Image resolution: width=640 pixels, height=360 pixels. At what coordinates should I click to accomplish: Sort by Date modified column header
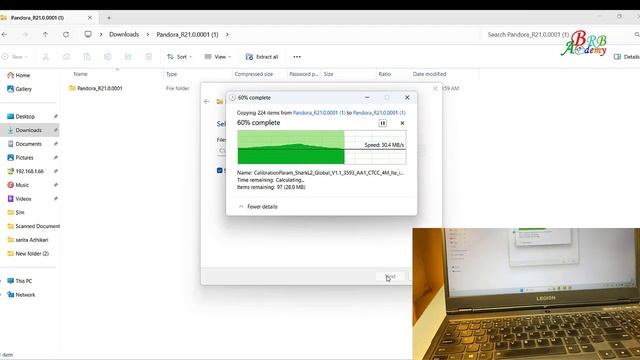pos(429,74)
